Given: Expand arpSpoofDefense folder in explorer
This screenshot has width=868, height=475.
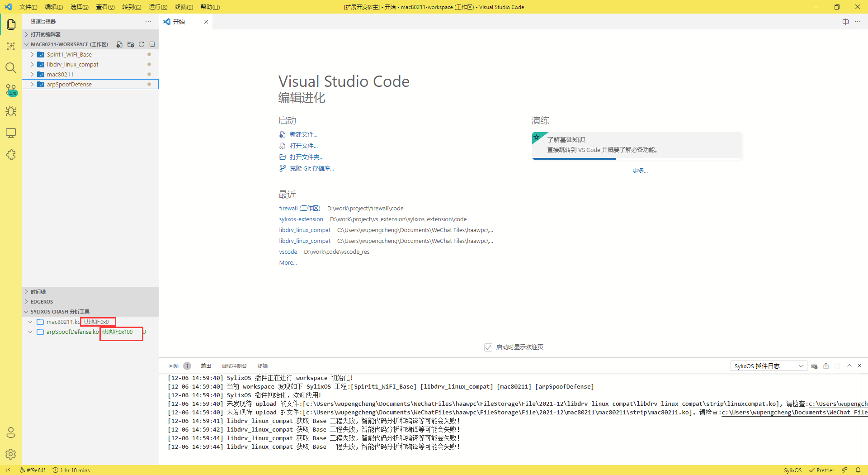Looking at the screenshot, I should click(90, 84).
